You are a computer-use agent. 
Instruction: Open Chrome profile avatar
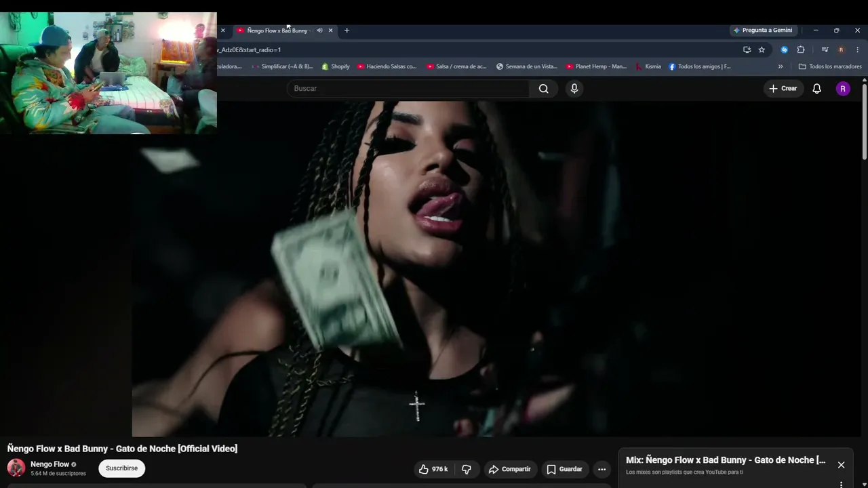pyautogui.click(x=841, y=49)
